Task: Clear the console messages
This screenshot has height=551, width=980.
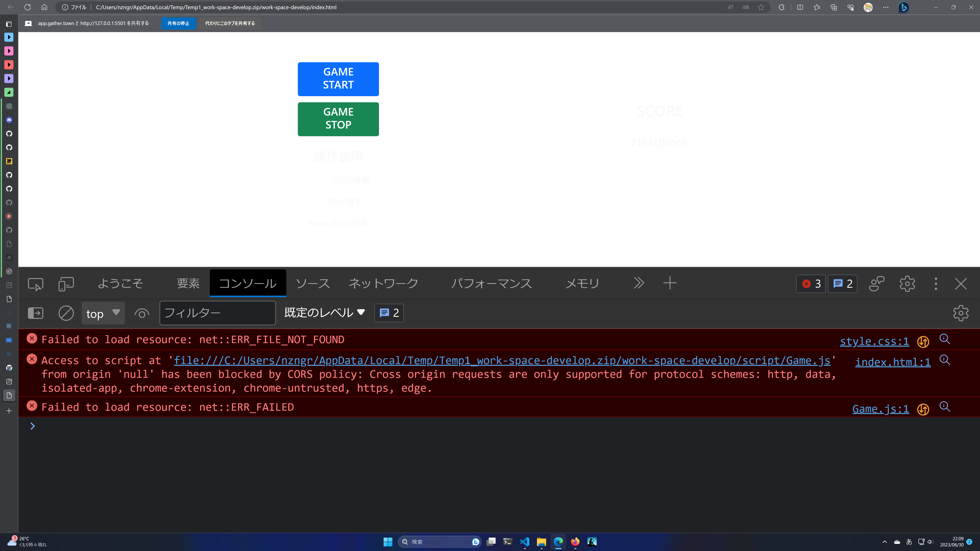Action: tap(66, 313)
